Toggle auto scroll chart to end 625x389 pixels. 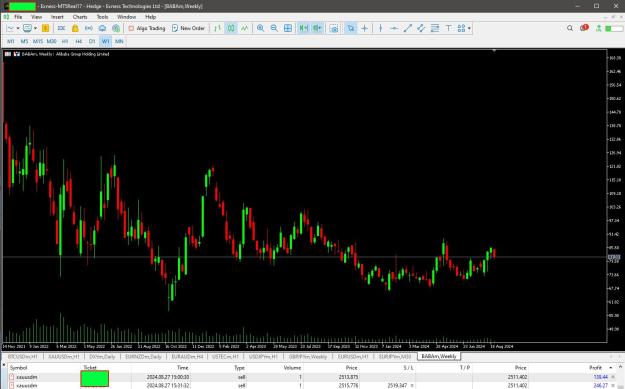304,28
